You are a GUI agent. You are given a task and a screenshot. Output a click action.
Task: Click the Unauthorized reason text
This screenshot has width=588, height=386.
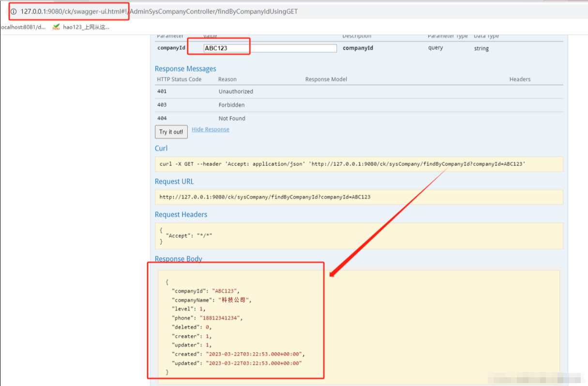tap(236, 91)
